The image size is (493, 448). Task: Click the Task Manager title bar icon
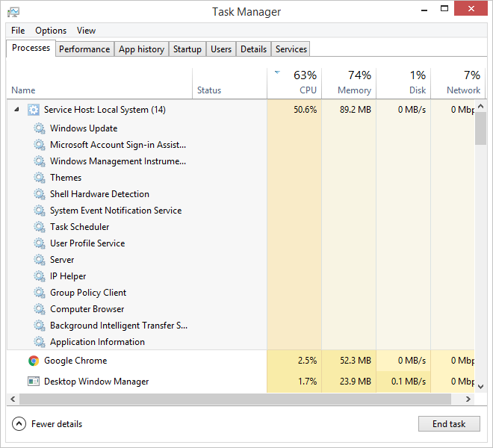tap(13, 12)
